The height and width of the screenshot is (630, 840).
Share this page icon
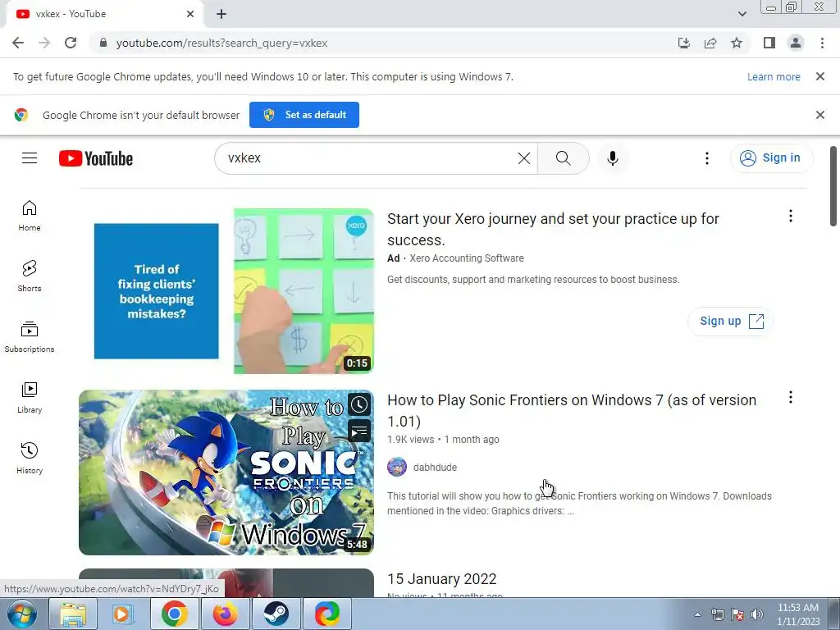pos(710,43)
